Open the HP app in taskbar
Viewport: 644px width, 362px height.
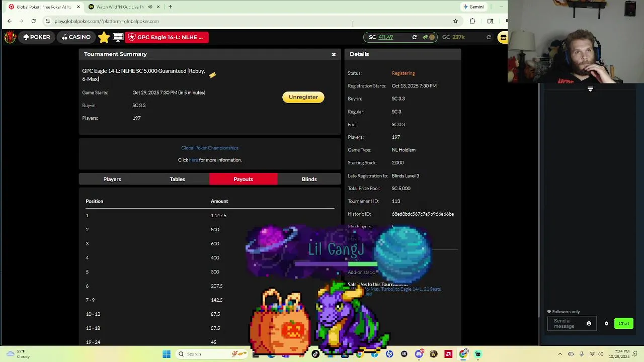389,354
